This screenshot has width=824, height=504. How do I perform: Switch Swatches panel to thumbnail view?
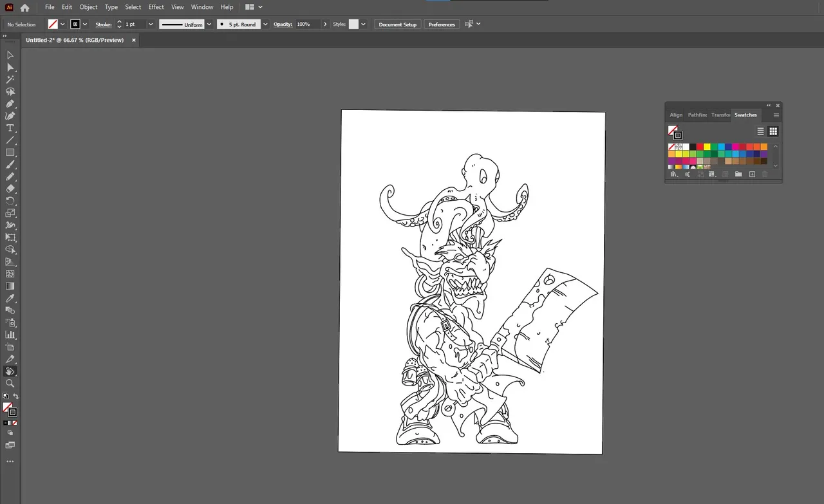click(773, 131)
